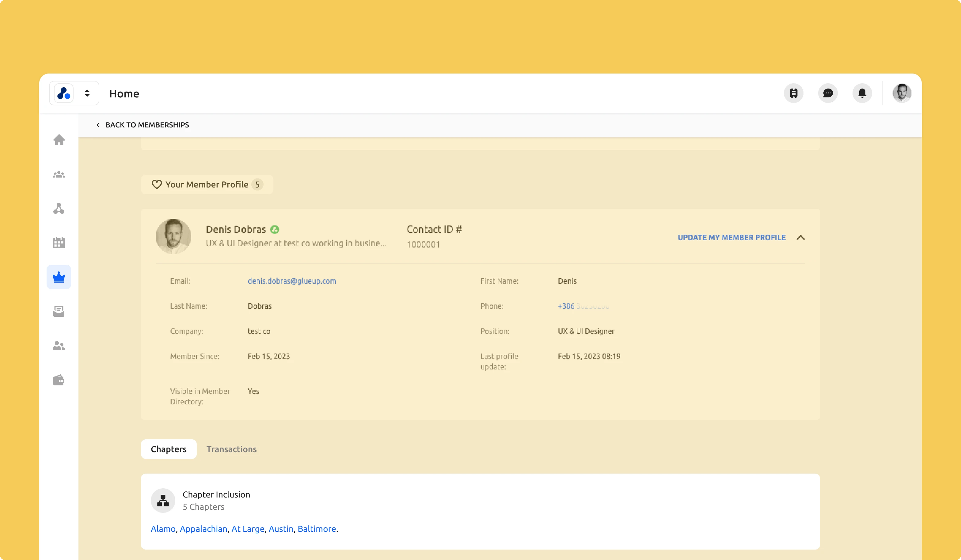Viewport: 961px width, 560px height.
Task: Click the email denis.dobras@glueup.com
Action: pyautogui.click(x=292, y=281)
